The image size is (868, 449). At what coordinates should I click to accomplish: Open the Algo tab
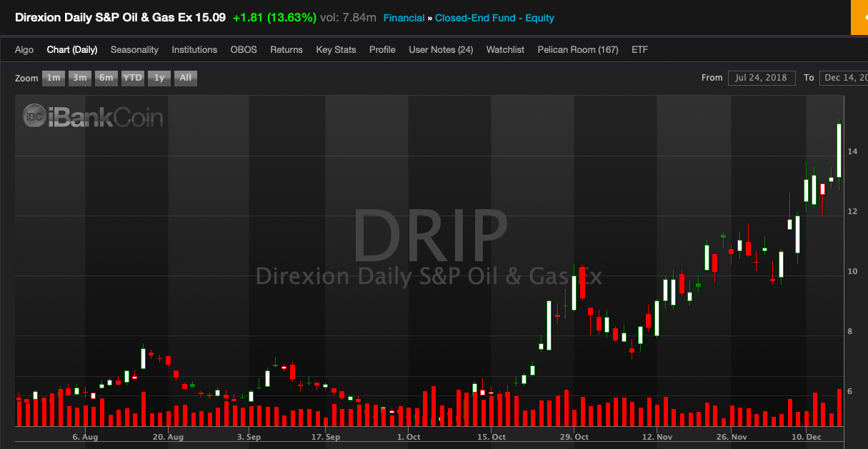24,50
